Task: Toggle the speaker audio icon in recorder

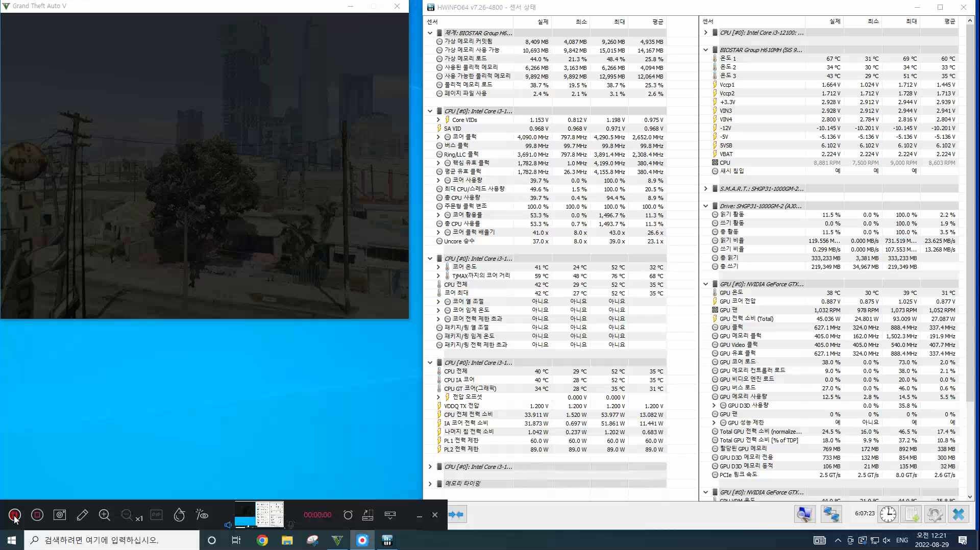Action: [x=228, y=525]
